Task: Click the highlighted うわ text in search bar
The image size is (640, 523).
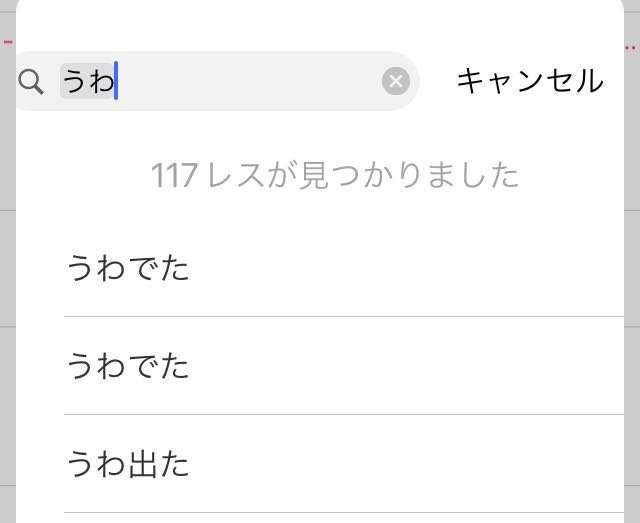Action: coord(88,81)
